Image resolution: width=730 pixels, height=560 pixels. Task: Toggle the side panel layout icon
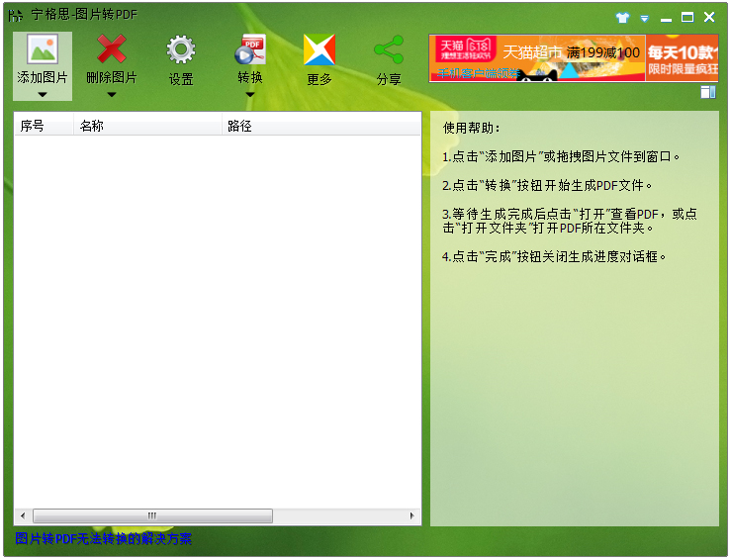[707, 92]
